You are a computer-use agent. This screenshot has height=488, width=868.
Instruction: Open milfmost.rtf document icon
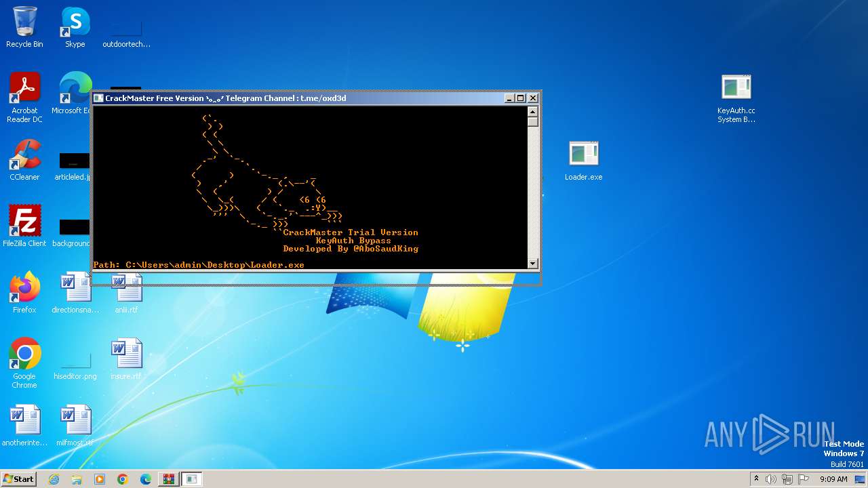click(x=75, y=426)
